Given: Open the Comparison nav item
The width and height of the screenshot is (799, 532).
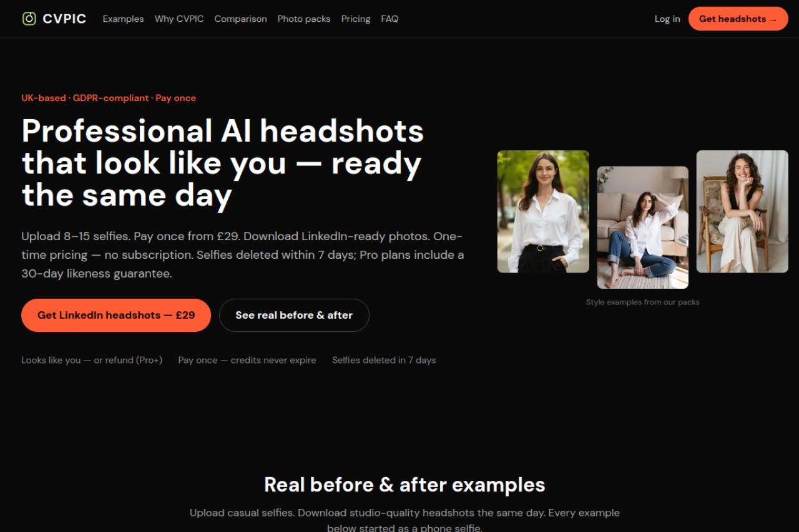Looking at the screenshot, I should pyautogui.click(x=240, y=19).
